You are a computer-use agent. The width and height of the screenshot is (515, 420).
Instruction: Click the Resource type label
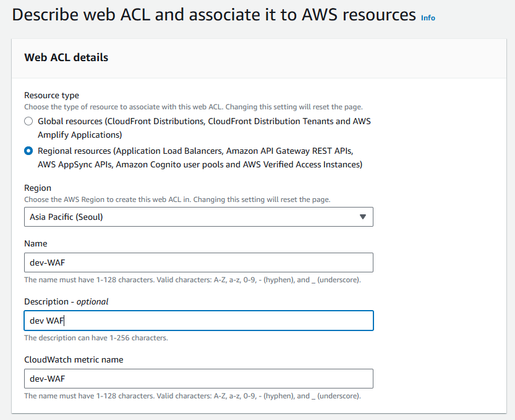(52, 96)
